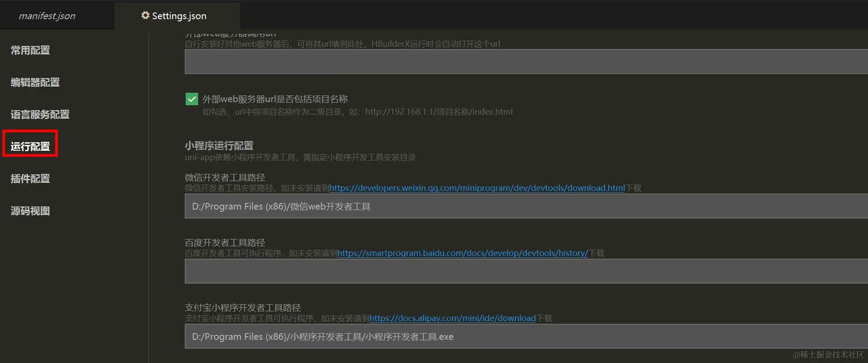
Task: Uncheck 外部web服务器url是否包括项目名称 checkbox
Action: click(x=192, y=99)
